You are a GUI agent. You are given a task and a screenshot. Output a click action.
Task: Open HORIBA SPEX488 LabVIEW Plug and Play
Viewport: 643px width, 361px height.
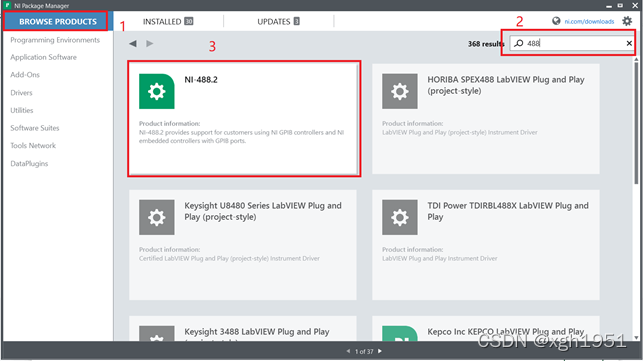tap(506, 85)
